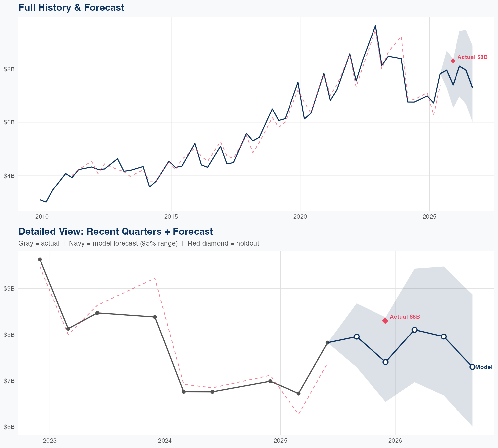Click the "Model" series label

(x=484, y=367)
